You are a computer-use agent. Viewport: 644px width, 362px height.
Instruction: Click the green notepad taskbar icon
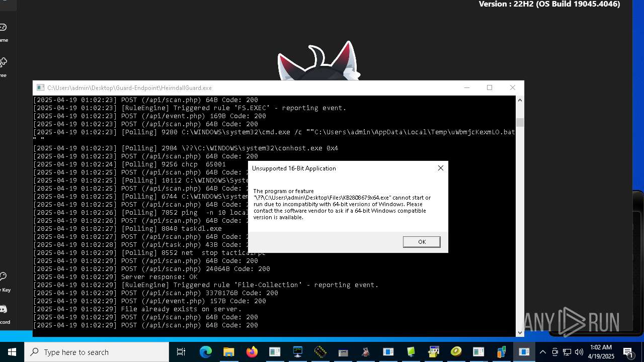click(x=411, y=352)
